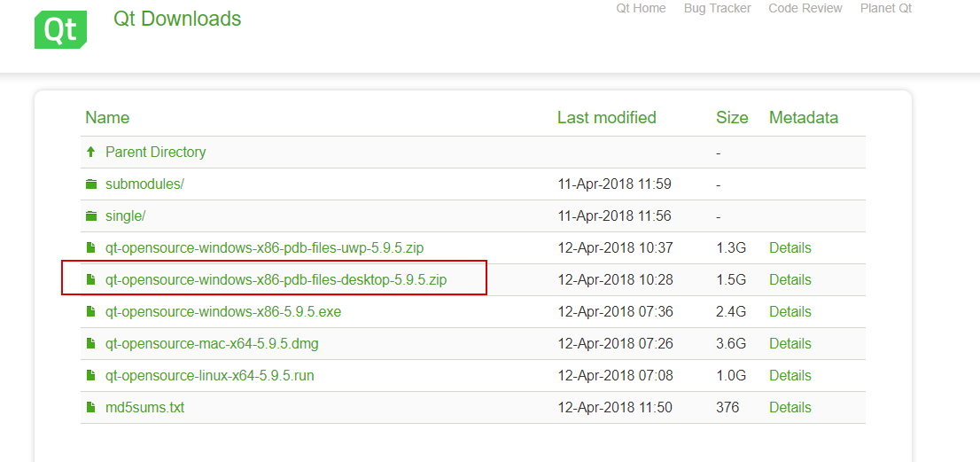View Details for the desktop-5.9.5.zip file

790,280
